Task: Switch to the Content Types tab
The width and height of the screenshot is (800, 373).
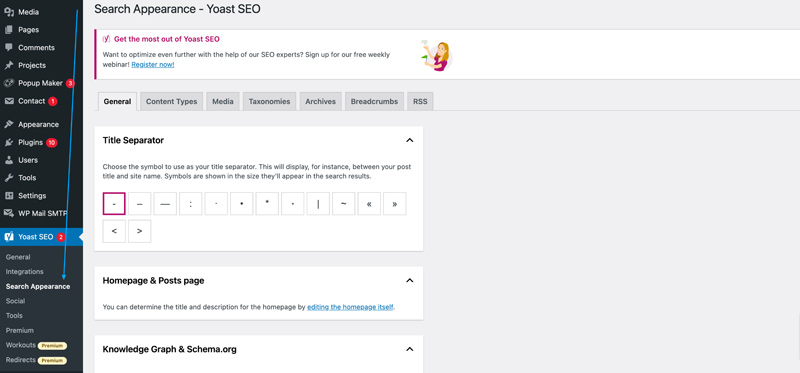Action: [171, 102]
